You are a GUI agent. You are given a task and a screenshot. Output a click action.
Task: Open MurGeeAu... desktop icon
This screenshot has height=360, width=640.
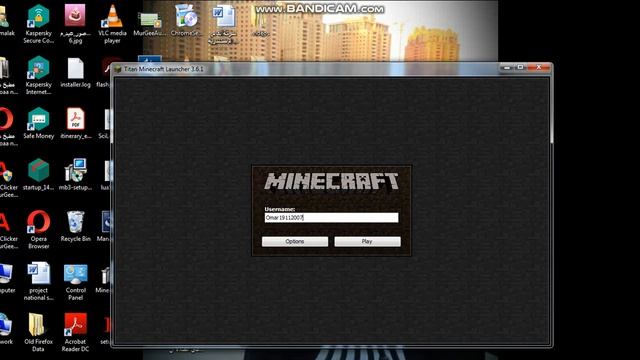[149, 24]
